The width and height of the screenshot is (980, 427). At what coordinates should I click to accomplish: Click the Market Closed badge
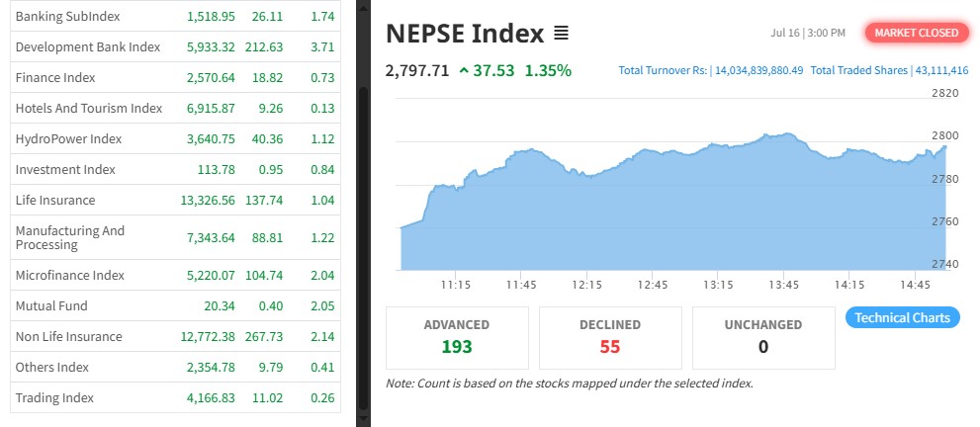pyautogui.click(x=915, y=33)
